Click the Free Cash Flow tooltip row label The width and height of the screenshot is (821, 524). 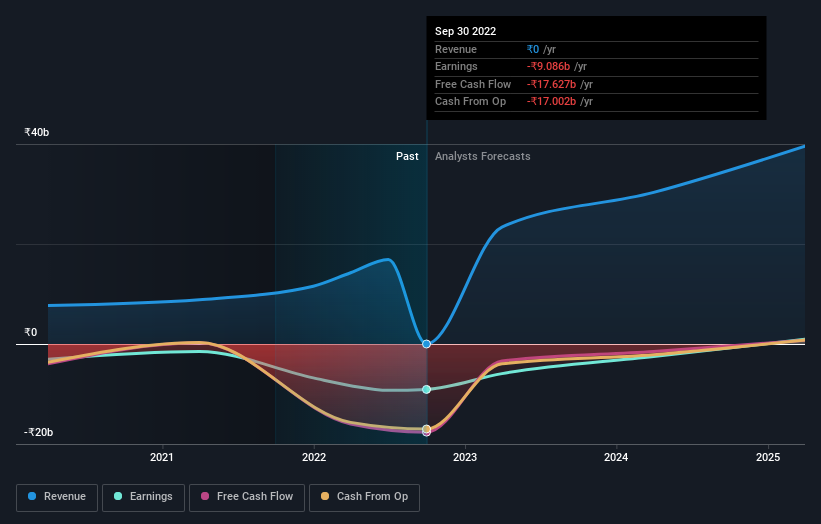473,84
